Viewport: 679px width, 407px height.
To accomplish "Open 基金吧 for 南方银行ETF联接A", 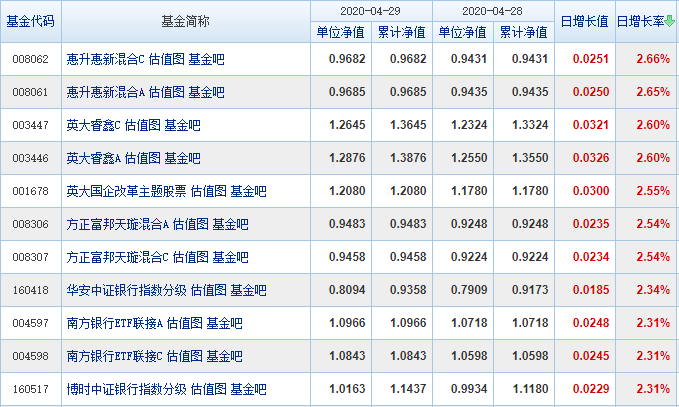I will 224,323.
